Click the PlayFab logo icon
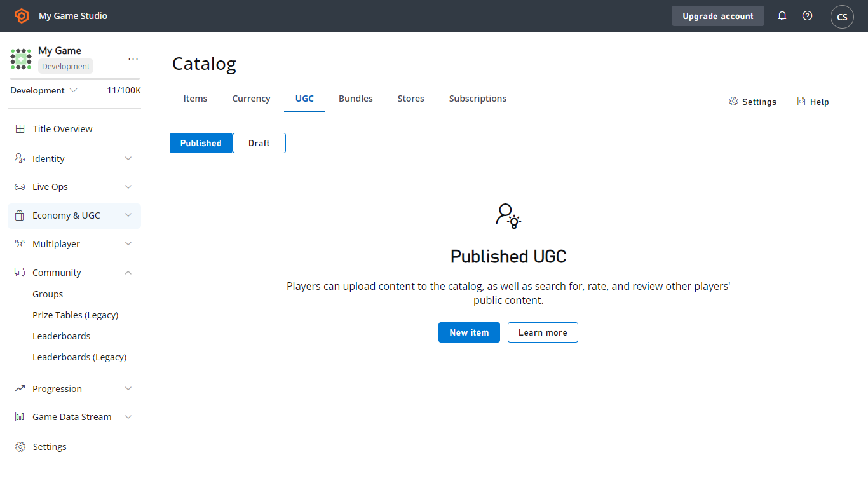Image resolution: width=868 pixels, height=490 pixels. [x=22, y=16]
